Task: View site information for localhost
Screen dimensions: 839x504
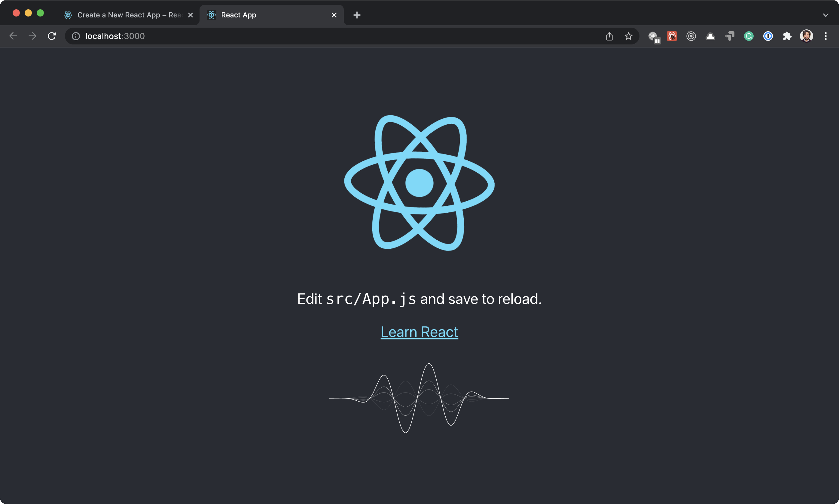Action: pos(76,36)
